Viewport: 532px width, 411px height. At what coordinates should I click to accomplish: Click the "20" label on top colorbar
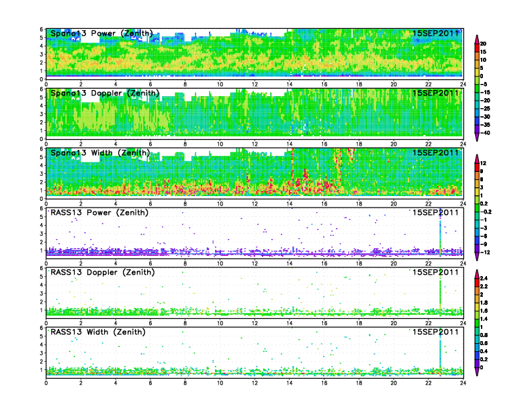point(483,44)
